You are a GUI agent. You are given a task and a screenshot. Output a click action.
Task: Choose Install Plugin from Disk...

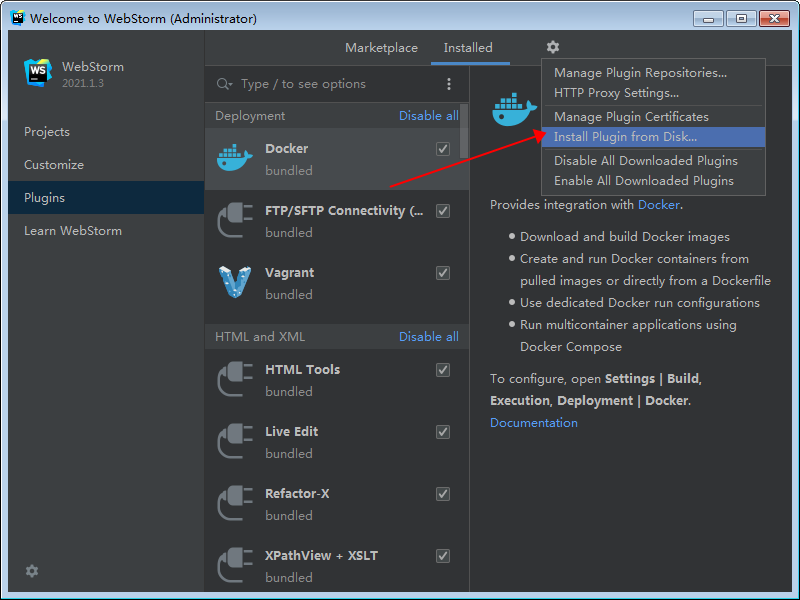(x=653, y=137)
